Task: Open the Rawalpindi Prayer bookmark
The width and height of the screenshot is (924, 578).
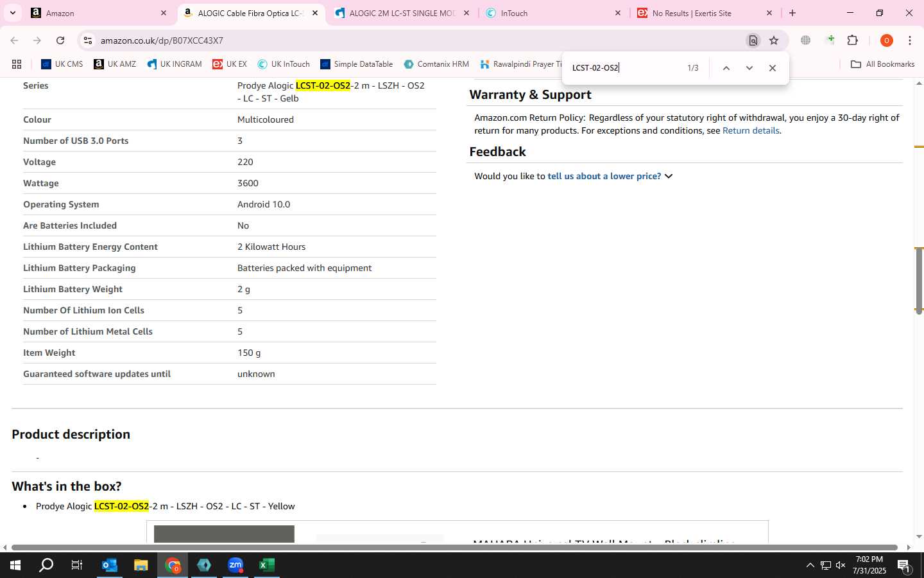Action: 520,64
